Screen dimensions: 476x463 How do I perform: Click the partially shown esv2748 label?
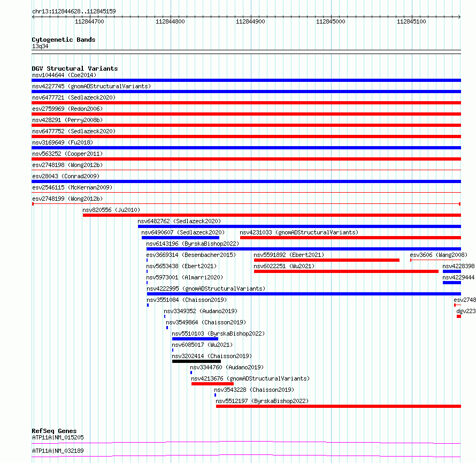pyautogui.click(x=465, y=300)
